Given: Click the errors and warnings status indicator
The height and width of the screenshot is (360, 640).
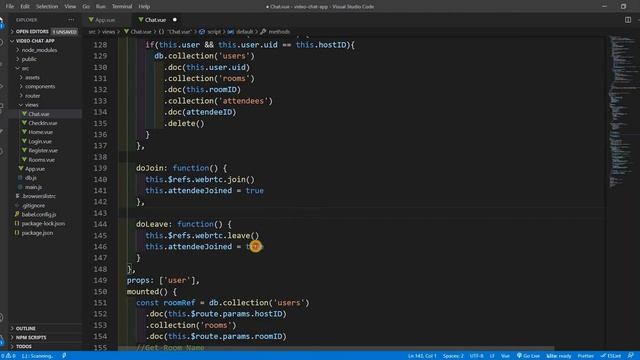Looking at the screenshot, I should pos(8,356).
